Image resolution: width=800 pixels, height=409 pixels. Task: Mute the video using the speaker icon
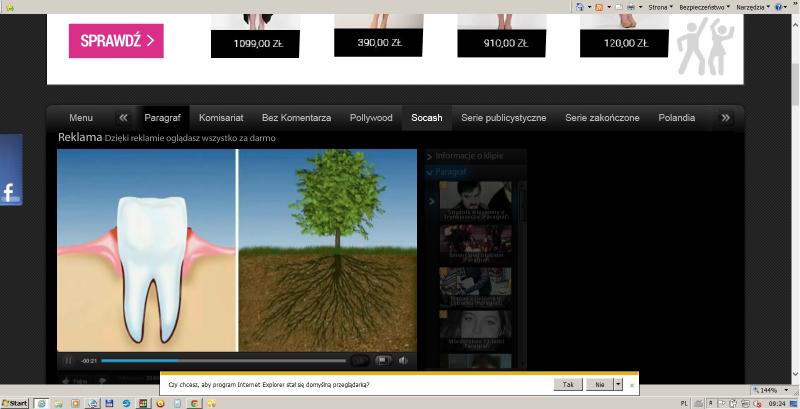pyautogui.click(x=403, y=361)
